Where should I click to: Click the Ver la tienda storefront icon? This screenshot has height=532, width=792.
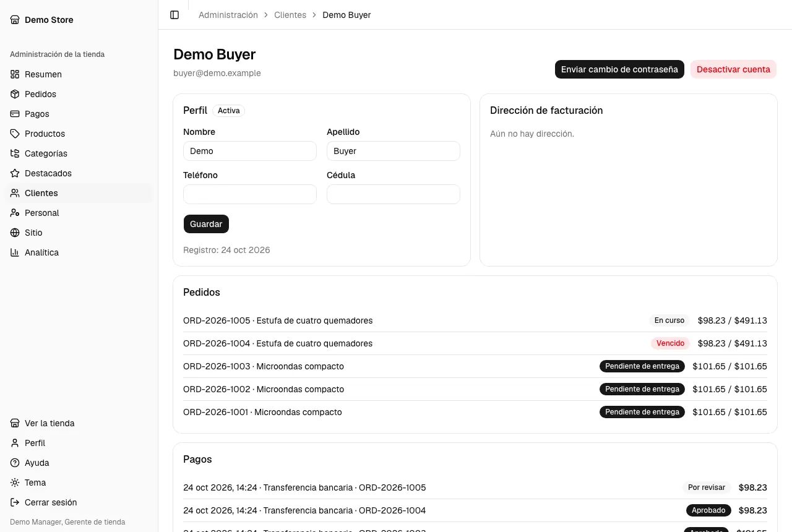coord(15,423)
